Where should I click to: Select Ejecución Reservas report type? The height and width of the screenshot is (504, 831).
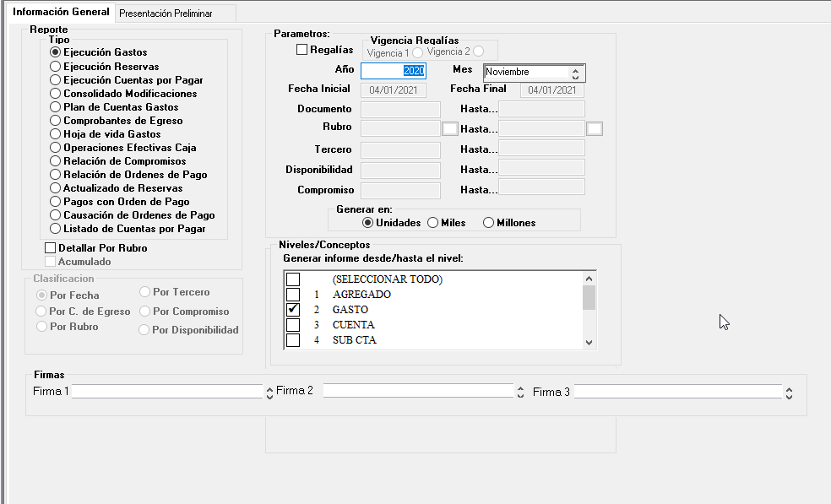pyautogui.click(x=56, y=67)
